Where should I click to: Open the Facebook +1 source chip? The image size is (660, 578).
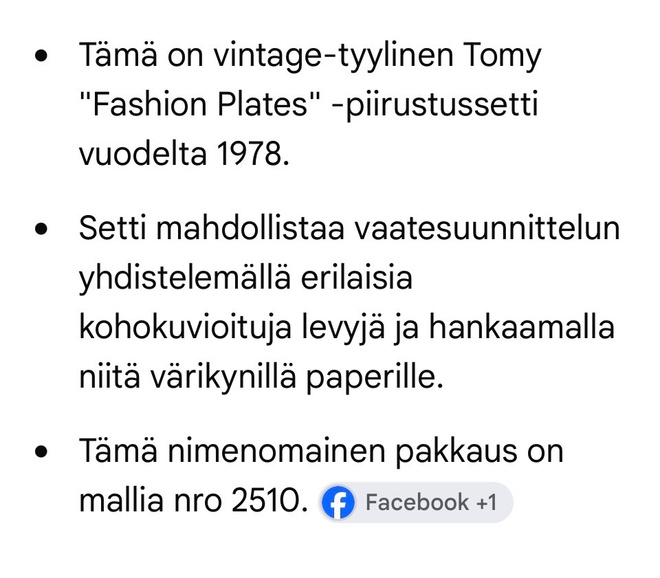click(415, 502)
